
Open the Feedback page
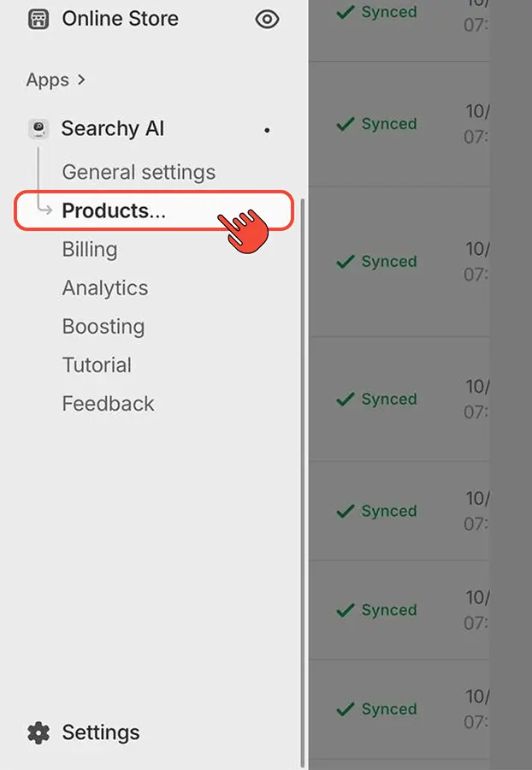109,404
